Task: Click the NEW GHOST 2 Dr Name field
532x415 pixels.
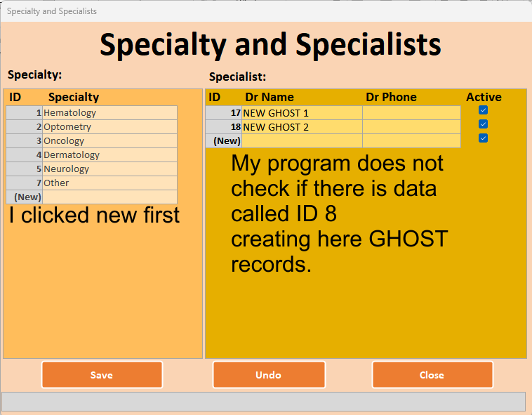Action: [302, 127]
